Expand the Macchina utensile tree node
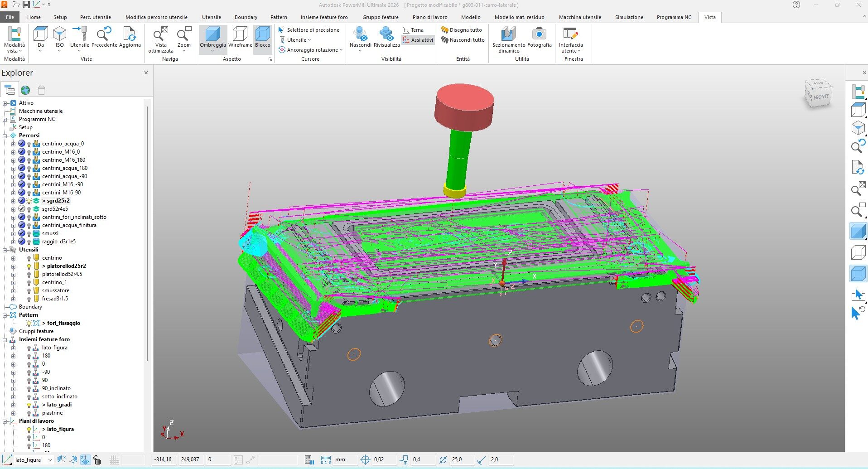Screen dimensions: 868x469 pos(40,111)
